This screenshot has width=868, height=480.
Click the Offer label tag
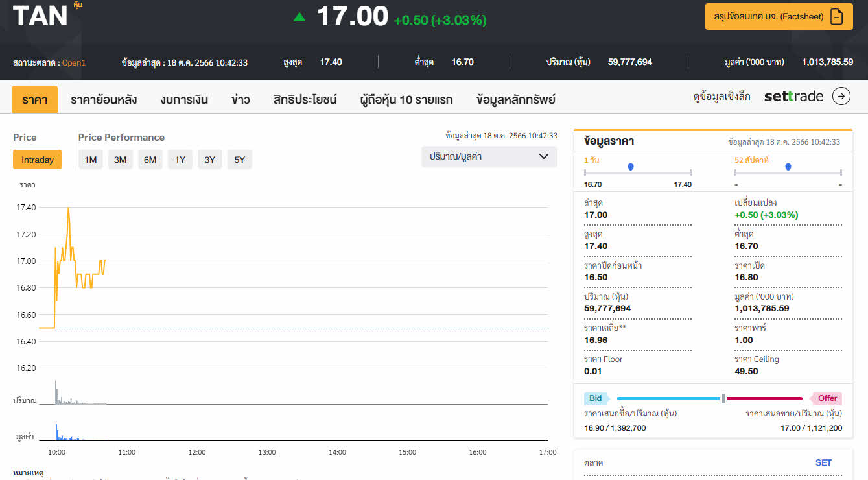pos(827,398)
